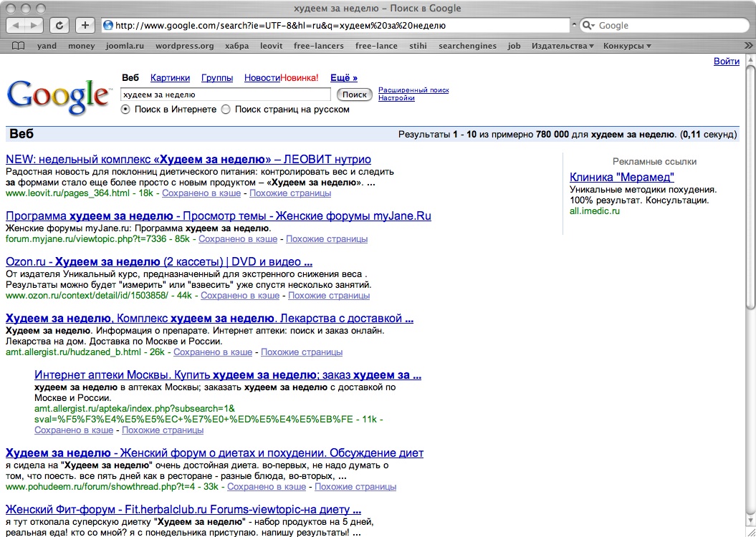Click the Safari address bar
Image resolution: width=756 pixels, height=537 pixels.
pyautogui.click(x=335, y=26)
